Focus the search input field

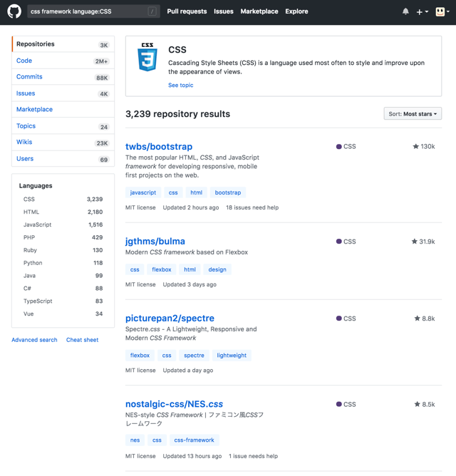coord(85,11)
